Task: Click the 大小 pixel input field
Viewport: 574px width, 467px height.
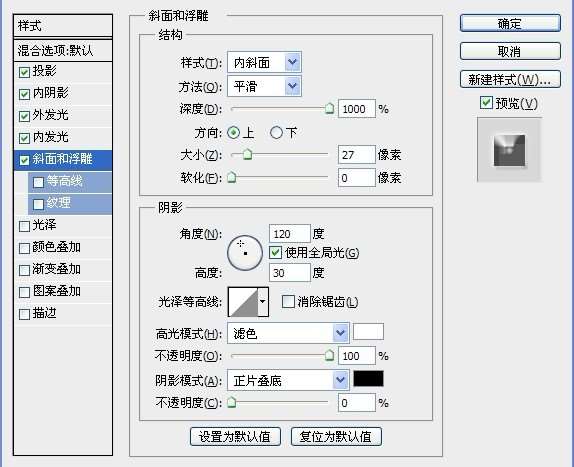Action: tap(357, 154)
